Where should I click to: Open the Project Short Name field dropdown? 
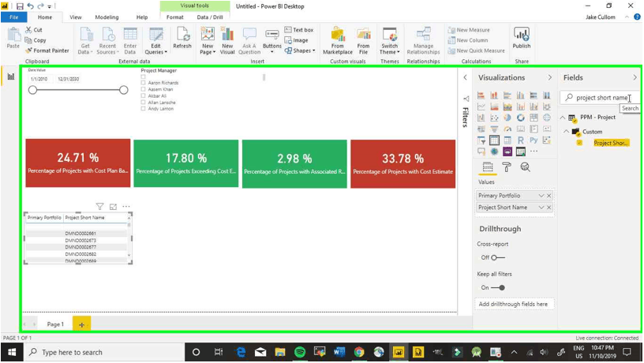[541, 208]
